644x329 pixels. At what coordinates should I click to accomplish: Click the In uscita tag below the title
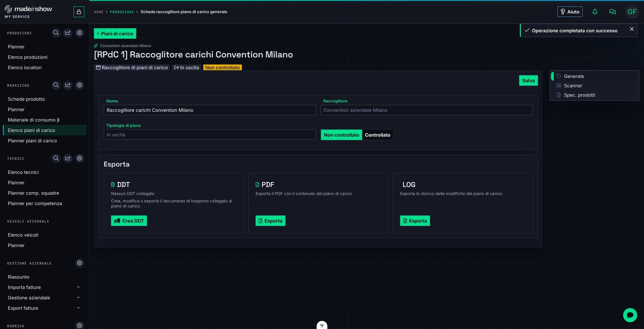tap(186, 67)
